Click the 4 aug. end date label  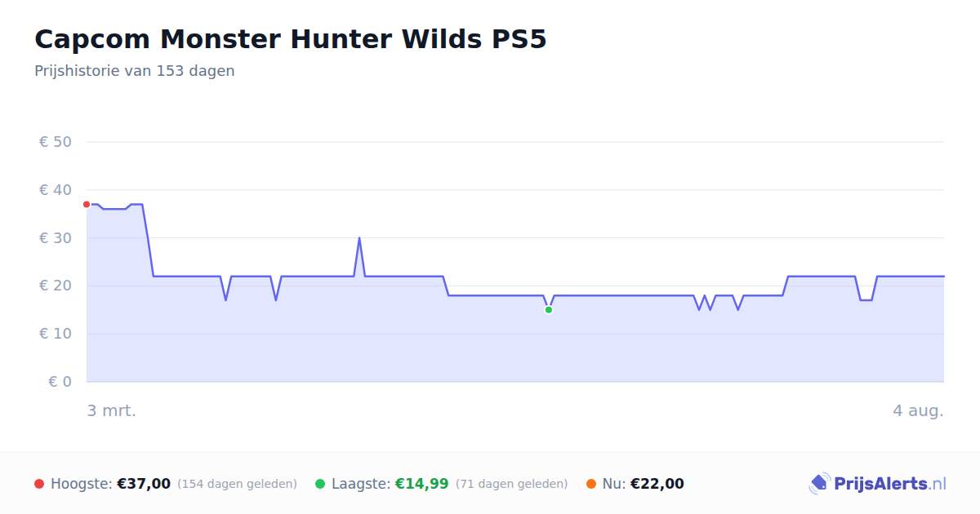click(x=919, y=410)
